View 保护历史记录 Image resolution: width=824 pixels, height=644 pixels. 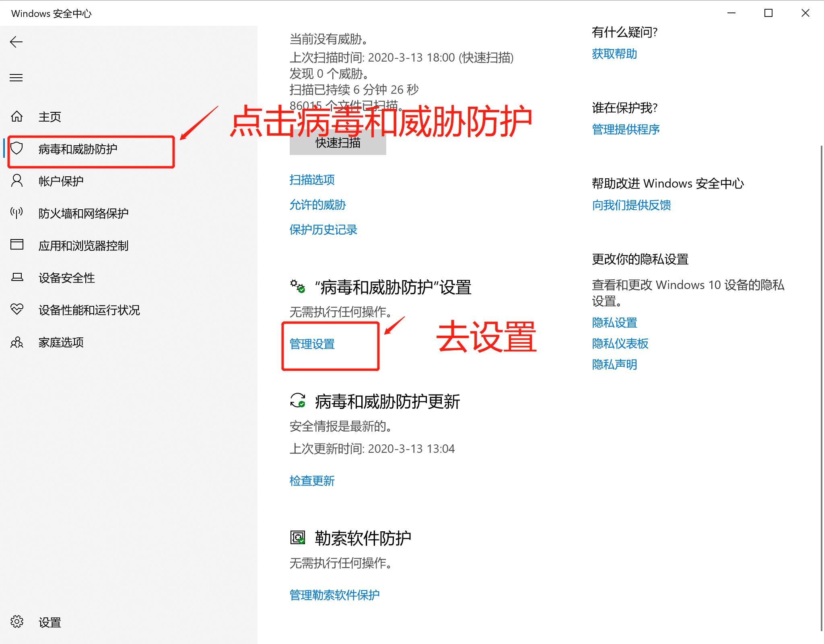click(323, 230)
